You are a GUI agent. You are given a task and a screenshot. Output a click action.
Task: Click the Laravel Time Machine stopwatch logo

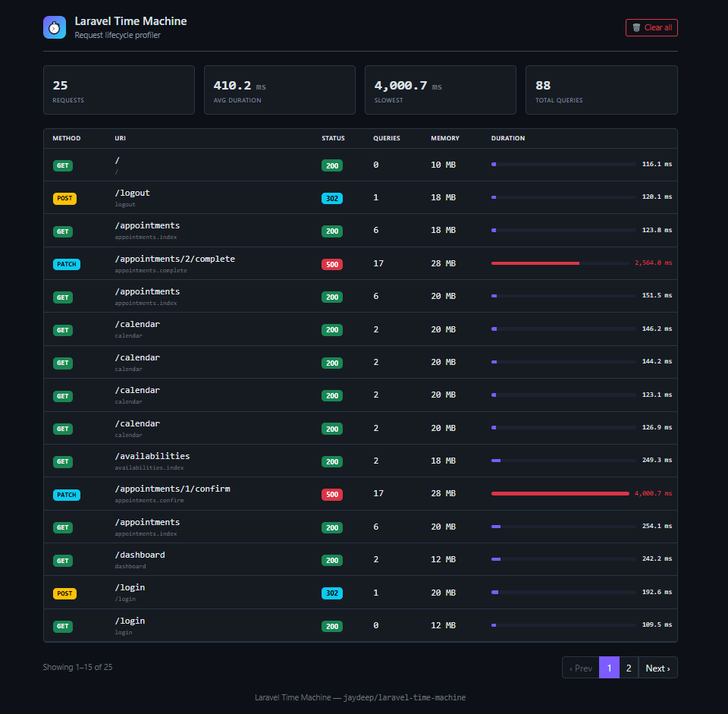click(55, 27)
